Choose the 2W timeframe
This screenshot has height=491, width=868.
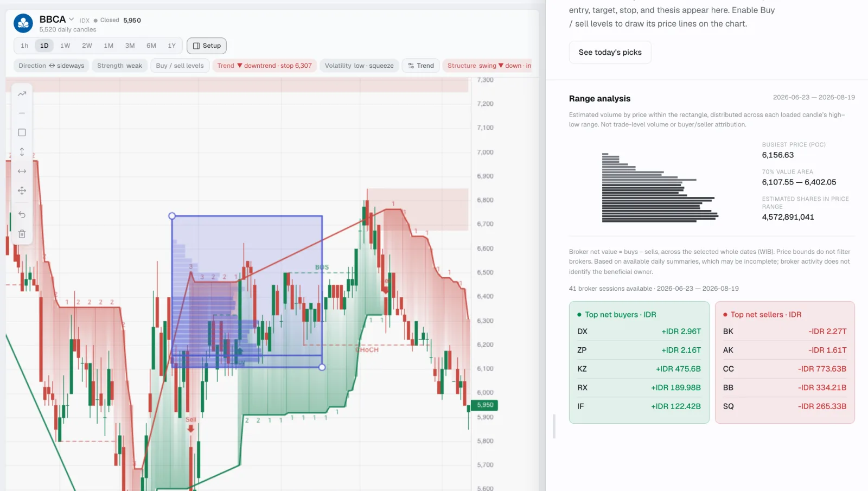pyautogui.click(x=87, y=46)
